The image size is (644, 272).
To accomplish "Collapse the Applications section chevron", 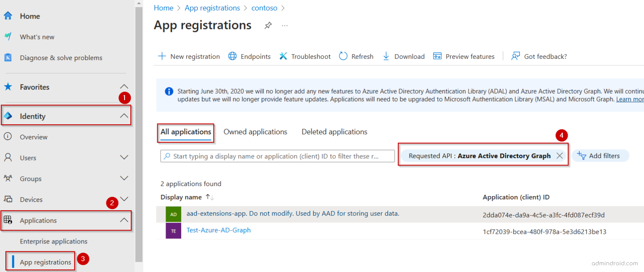I will click(x=125, y=220).
